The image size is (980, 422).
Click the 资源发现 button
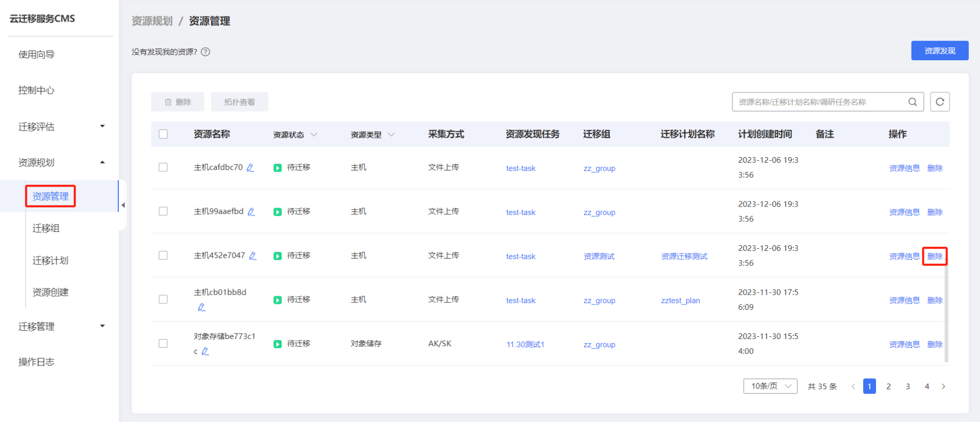(940, 50)
